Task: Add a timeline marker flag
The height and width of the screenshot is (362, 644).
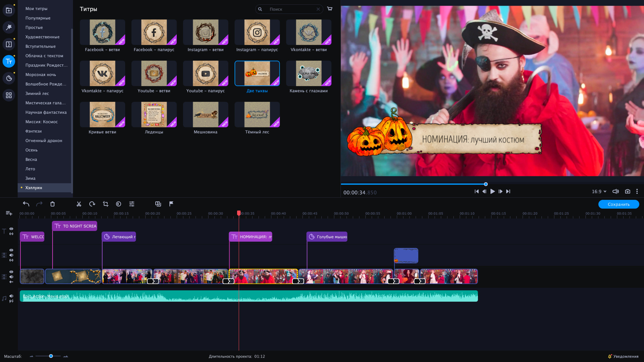Action: [171, 204]
